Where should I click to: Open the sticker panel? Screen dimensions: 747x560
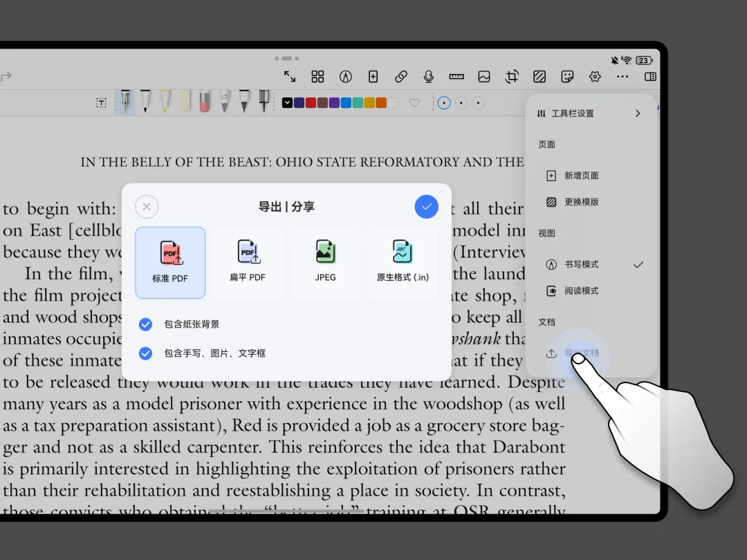567,76
